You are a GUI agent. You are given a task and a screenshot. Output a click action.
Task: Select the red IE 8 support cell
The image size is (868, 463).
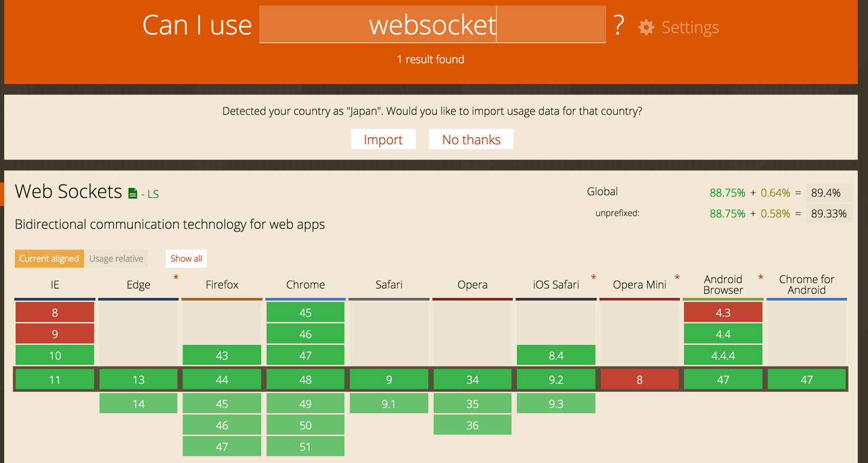[54, 313]
